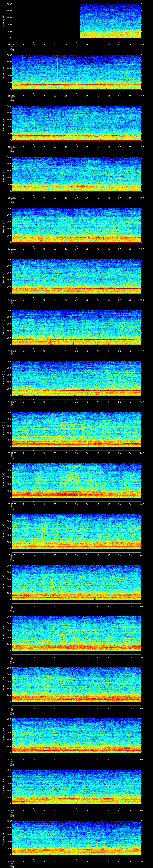
Task: Click the spectrogram panel starting at 23:05:00
Action: click(77, 72)
